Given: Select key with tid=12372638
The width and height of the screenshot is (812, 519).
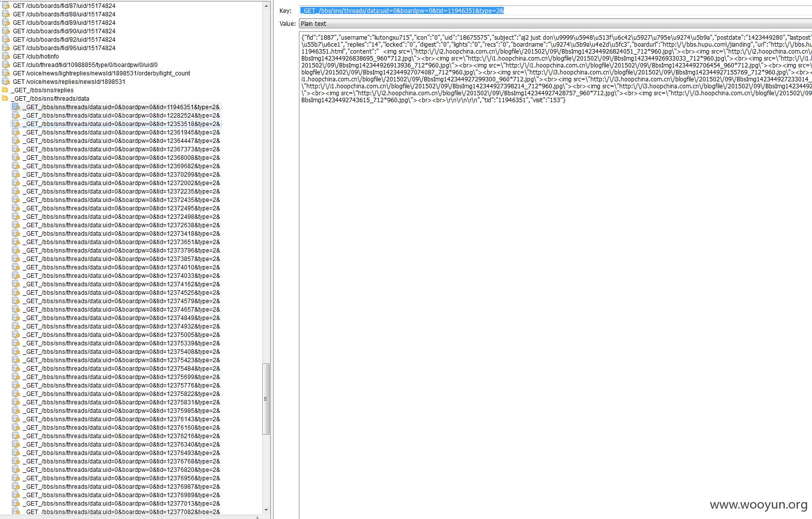Looking at the screenshot, I should coord(121,225).
